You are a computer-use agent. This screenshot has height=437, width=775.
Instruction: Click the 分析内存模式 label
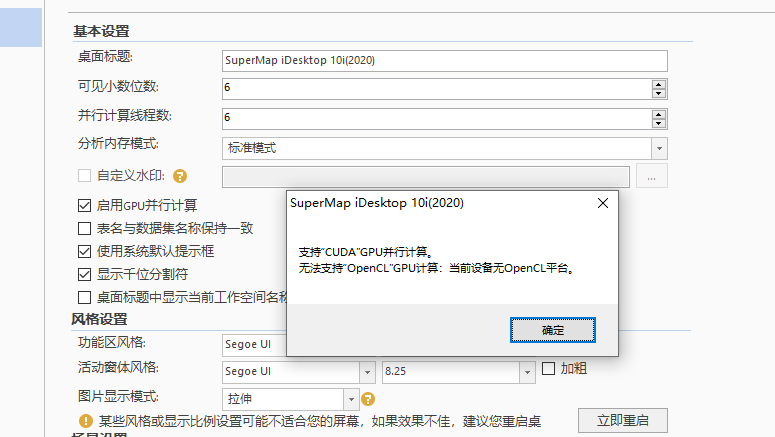(118, 144)
